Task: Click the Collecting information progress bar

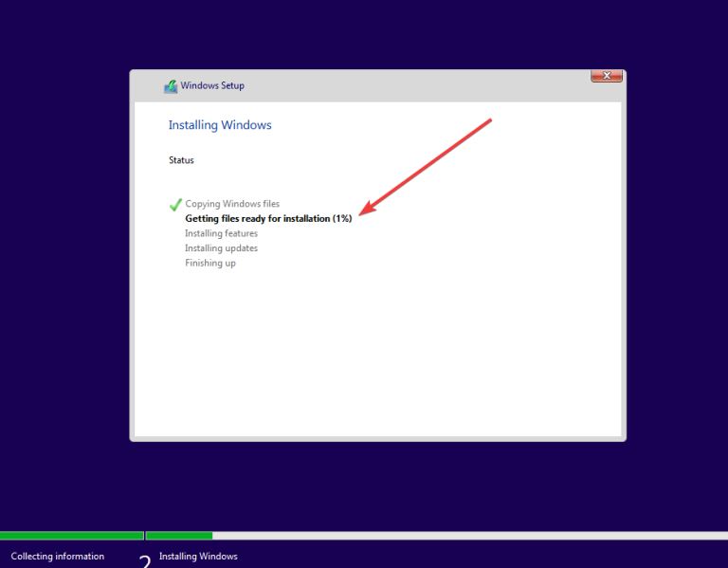Action: (71, 536)
